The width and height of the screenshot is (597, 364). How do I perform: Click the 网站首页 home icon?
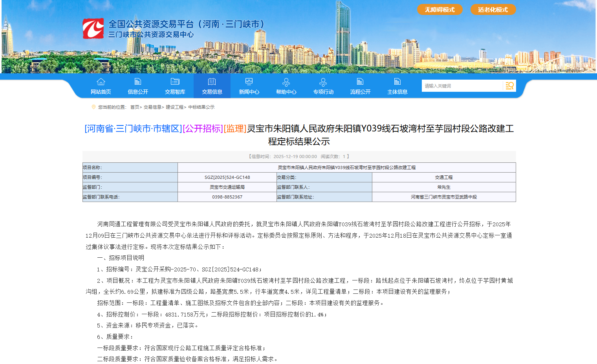(101, 82)
